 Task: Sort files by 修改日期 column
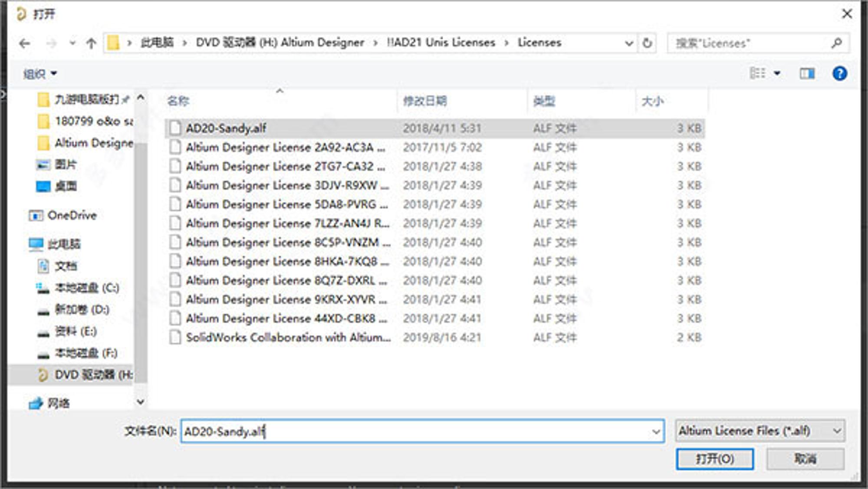point(425,101)
